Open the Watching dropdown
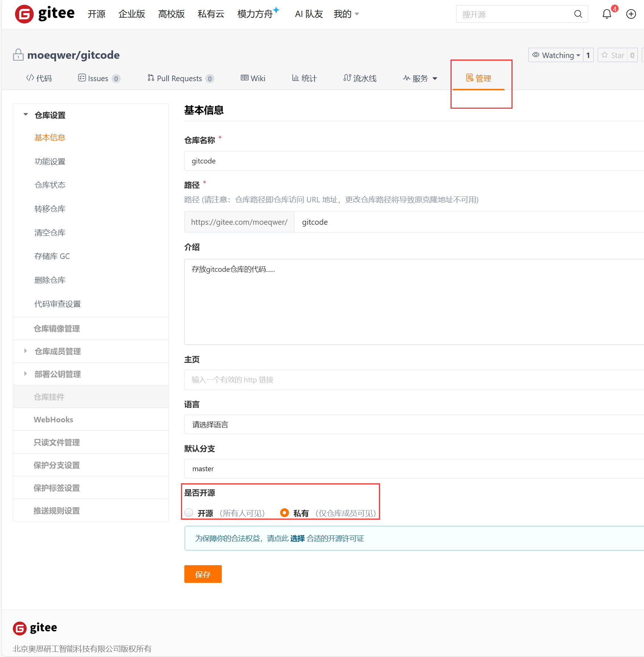 [x=556, y=55]
